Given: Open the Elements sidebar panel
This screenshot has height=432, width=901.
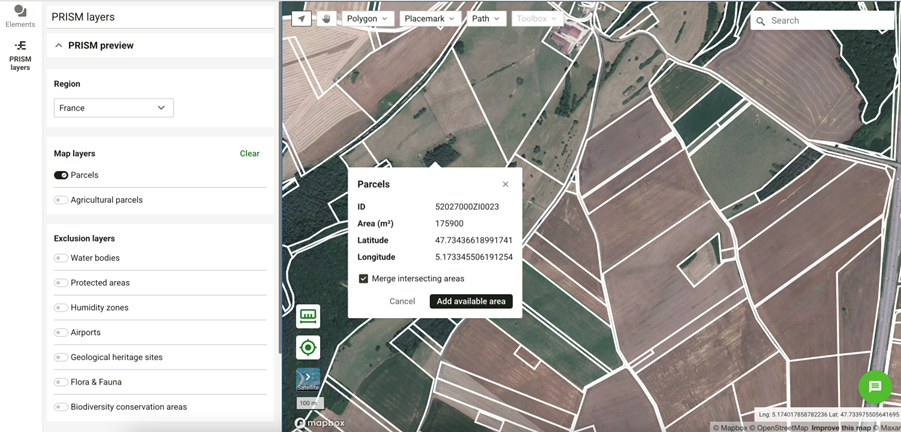Looking at the screenshot, I should coord(20,16).
